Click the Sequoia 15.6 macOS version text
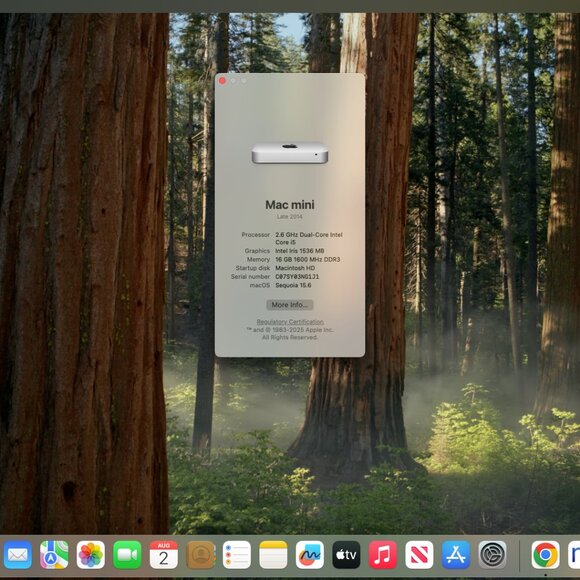The height and width of the screenshot is (580, 580). pos(293,285)
